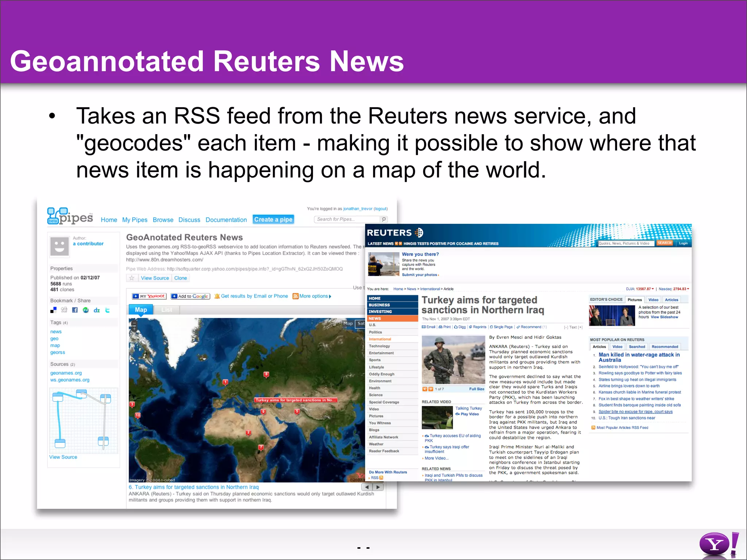Advance to next pipe result arrow
The width and height of the screenshot is (747, 560).
pos(378,487)
